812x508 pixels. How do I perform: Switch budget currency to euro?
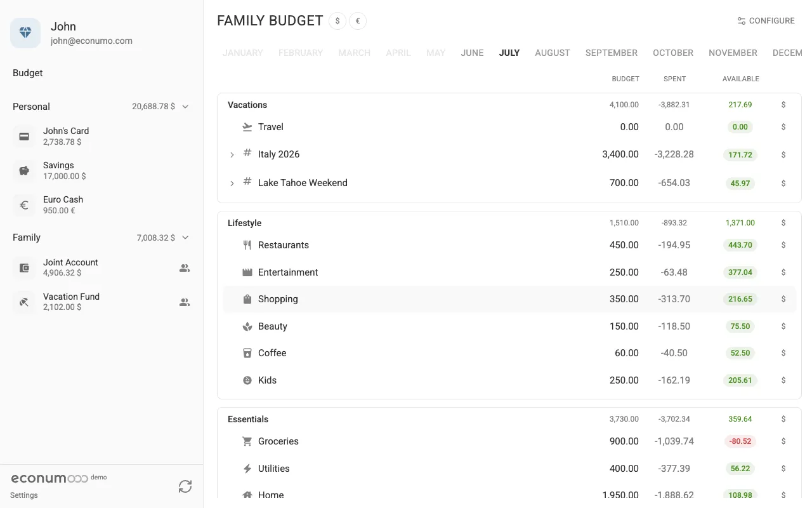point(358,21)
